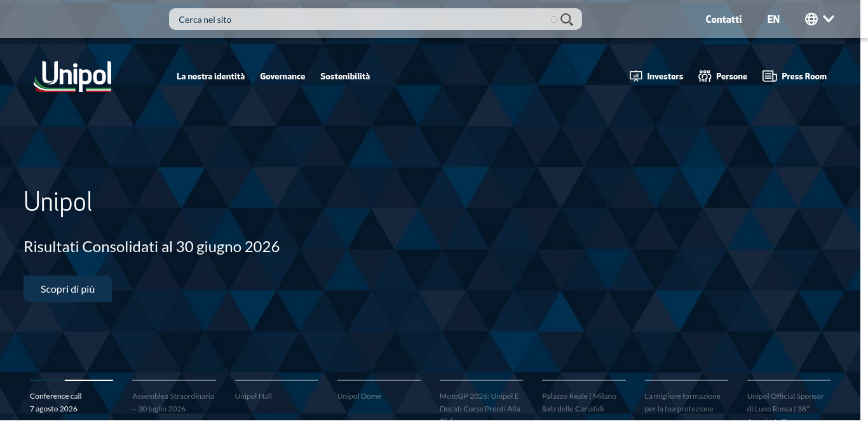Open the Contatti link
Image resolution: width=868 pixels, height=433 pixels.
click(x=724, y=19)
